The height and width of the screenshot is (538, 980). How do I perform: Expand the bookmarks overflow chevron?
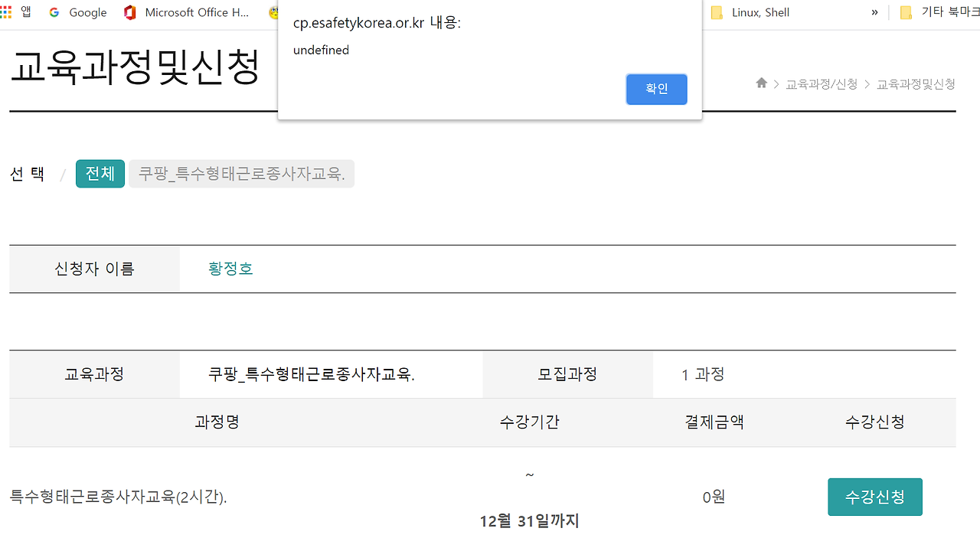coord(874,12)
